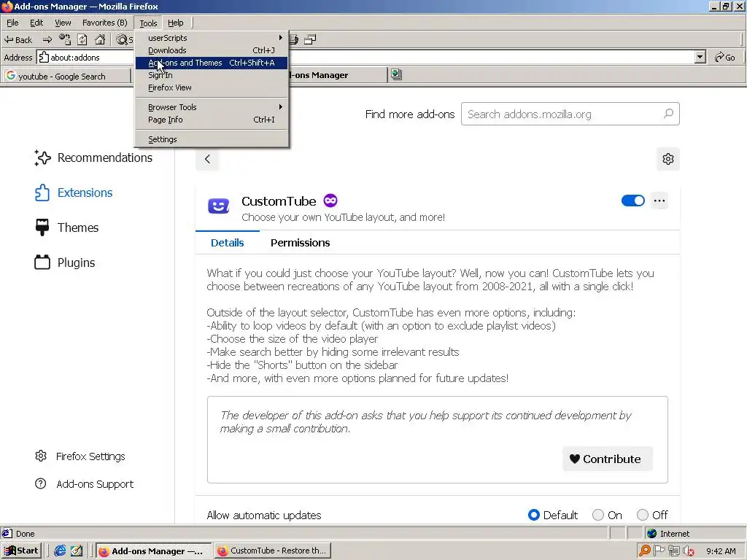Viewport: 747px width, 560px height.
Task: Click the Go button beside the address bar
Action: tap(724, 57)
